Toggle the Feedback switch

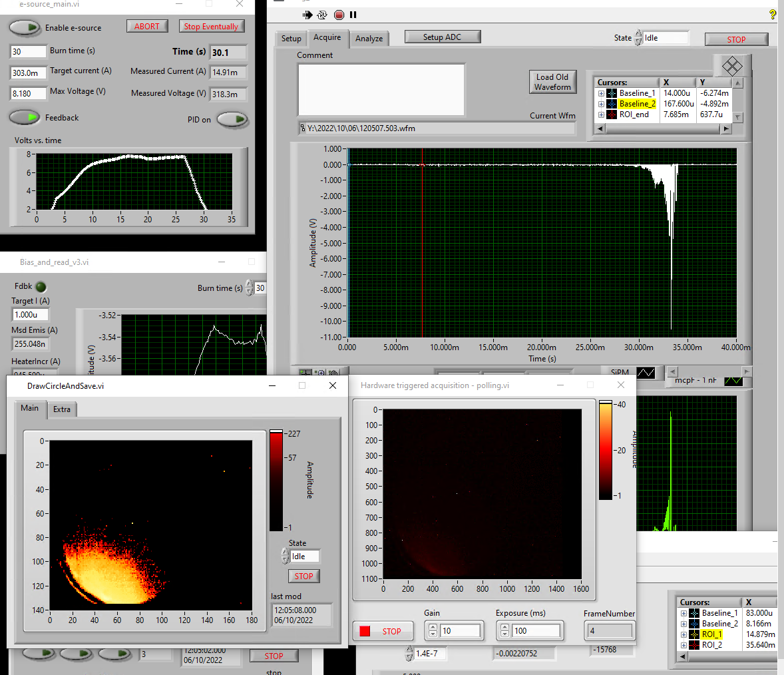(x=25, y=118)
